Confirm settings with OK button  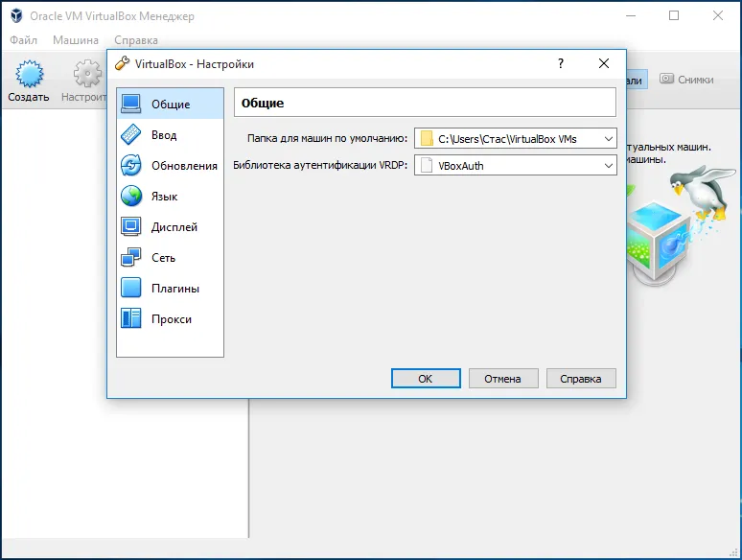pos(426,378)
